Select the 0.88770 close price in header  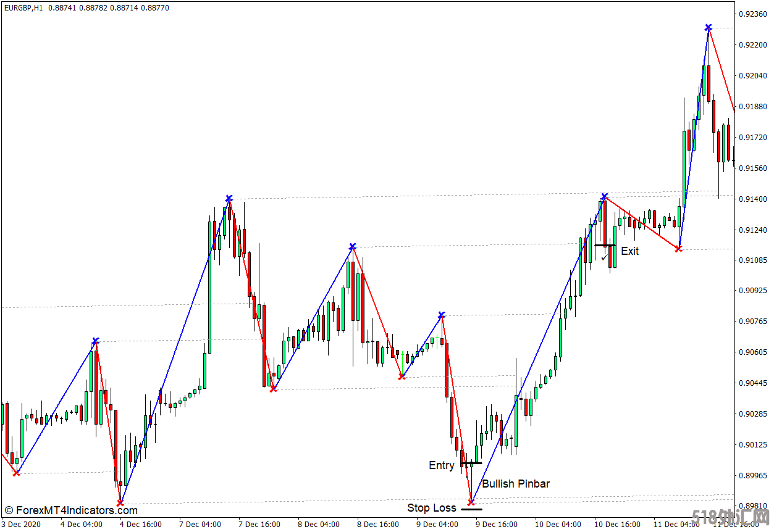pos(156,8)
